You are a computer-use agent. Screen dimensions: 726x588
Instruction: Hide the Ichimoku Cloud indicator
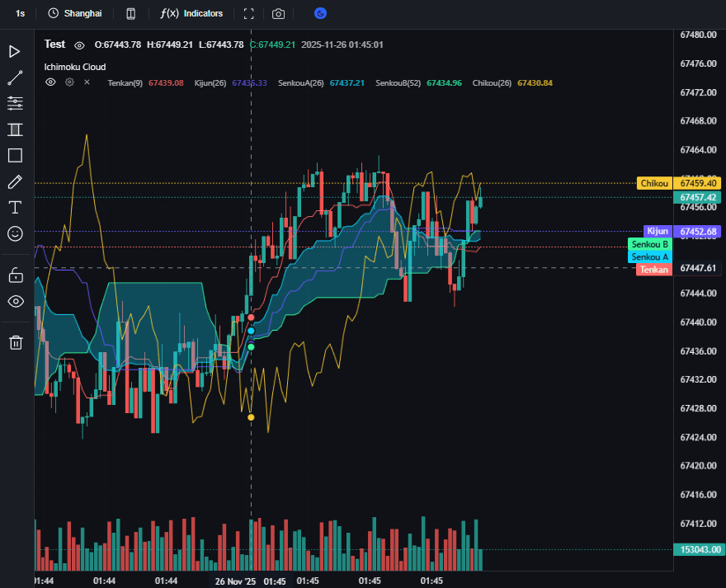click(x=50, y=82)
